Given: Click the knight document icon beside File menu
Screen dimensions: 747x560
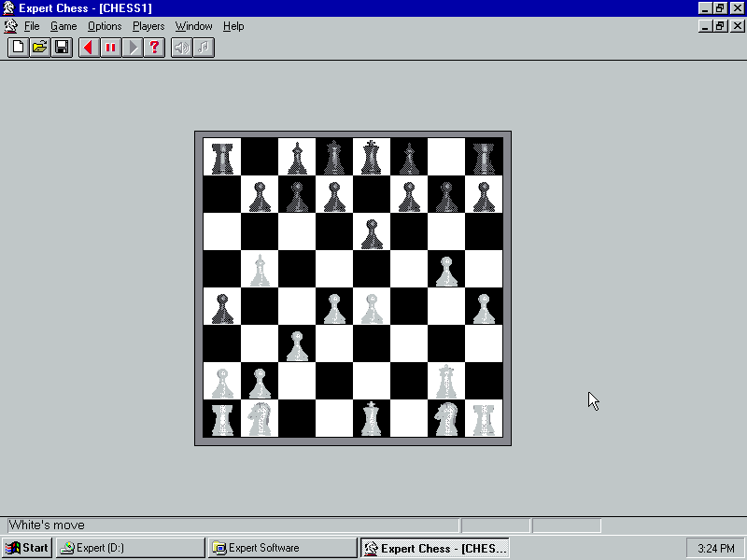Looking at the screenshot, I should click(10, 26).
